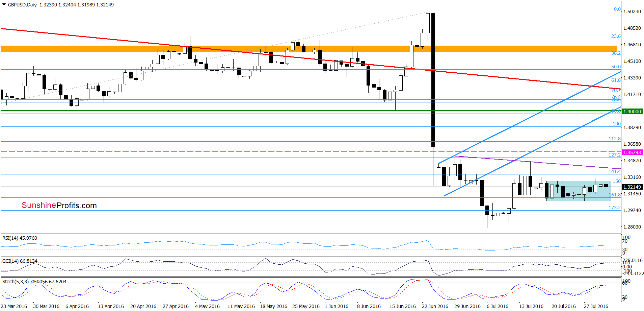Click the green 1.40000 price label

632,112
